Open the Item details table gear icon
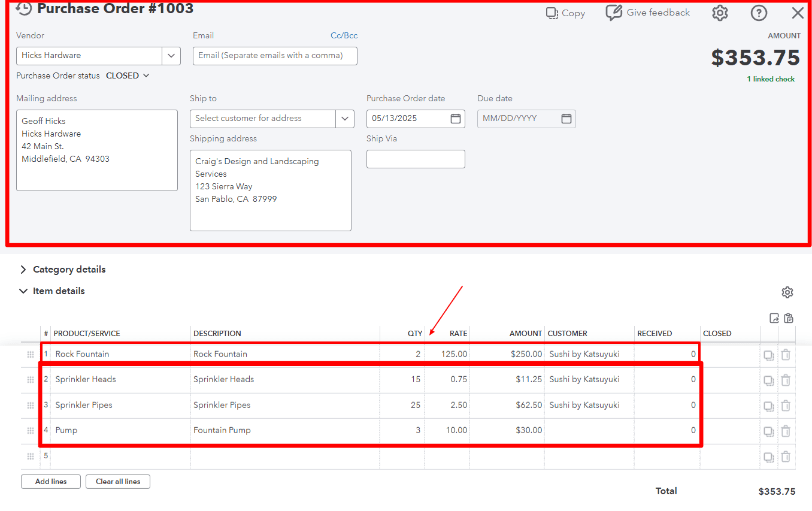Screen dimensions: 812x511 click(787, 292)
